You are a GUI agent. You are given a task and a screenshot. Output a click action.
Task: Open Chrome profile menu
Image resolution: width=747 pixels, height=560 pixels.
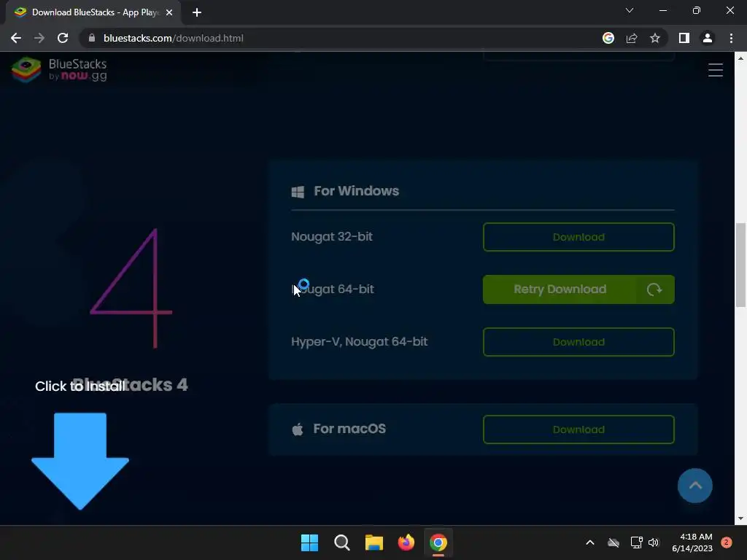coord(707,38)
